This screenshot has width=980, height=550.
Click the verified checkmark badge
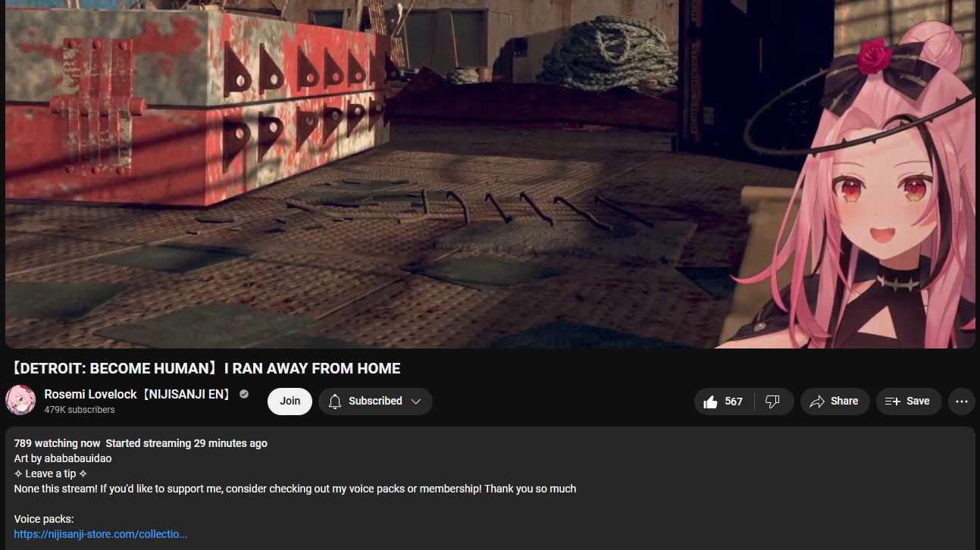point(244,394)
